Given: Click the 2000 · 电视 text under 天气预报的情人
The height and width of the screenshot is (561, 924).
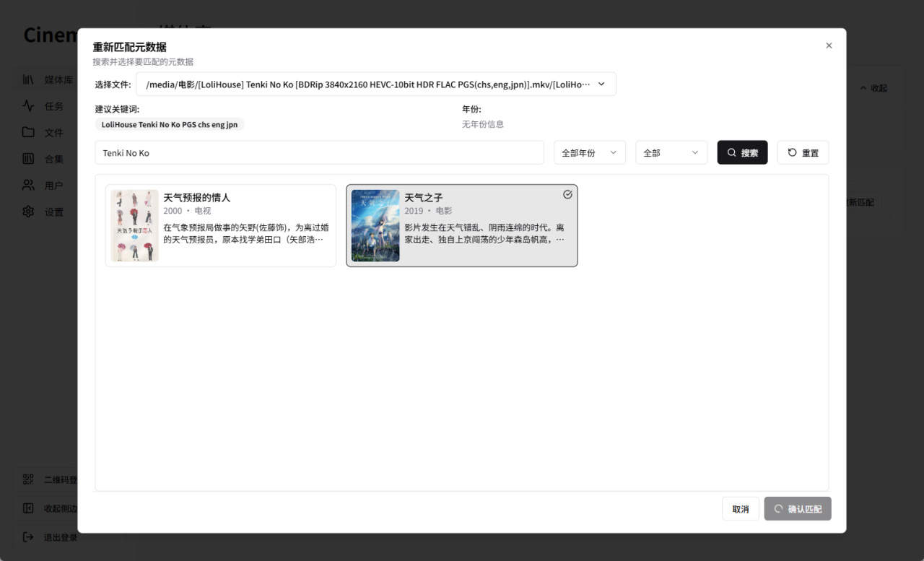Looking at the screenshot, I should coord(188,211).
